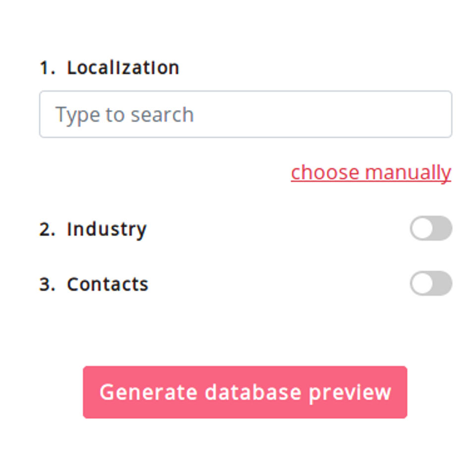Place cursor in Localization input
This screenshot has height=467, width=476.
tap(245, 114)
